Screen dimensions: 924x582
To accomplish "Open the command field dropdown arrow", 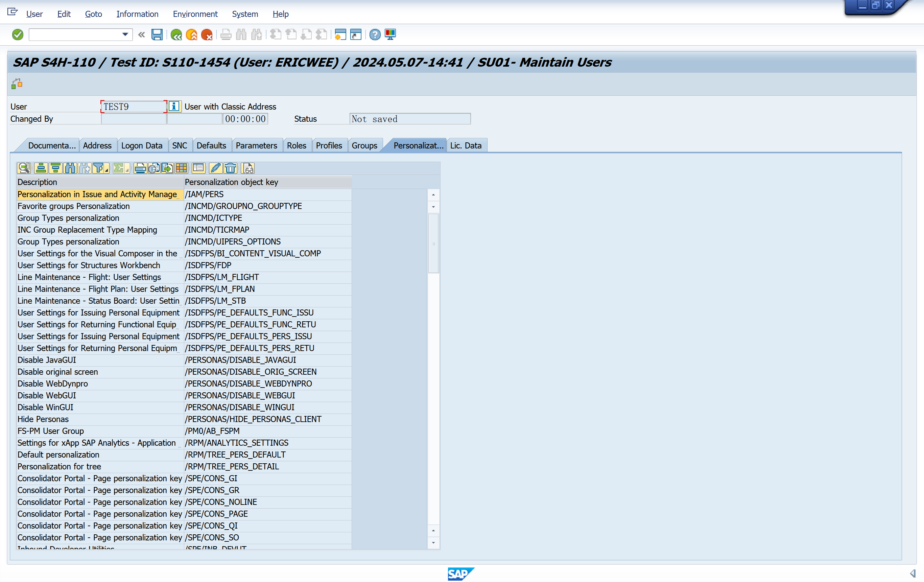I will pos(125,34).
